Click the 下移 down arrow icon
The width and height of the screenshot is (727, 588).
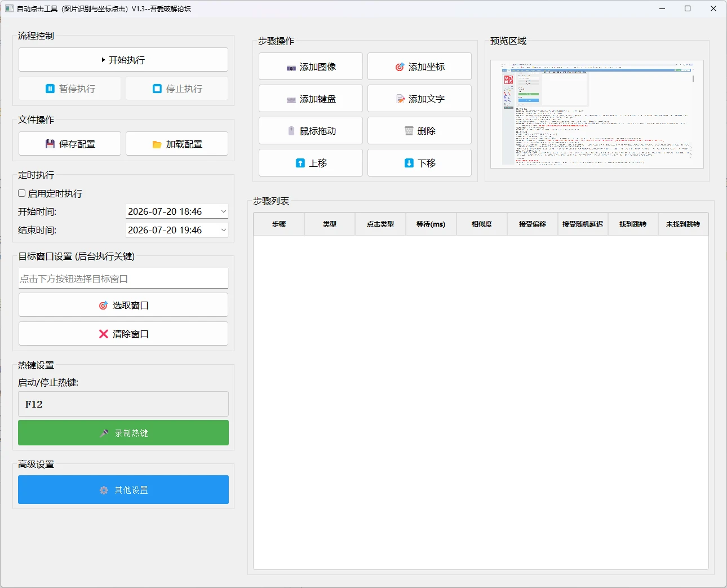pyautogui.click(x=409, y=163)
